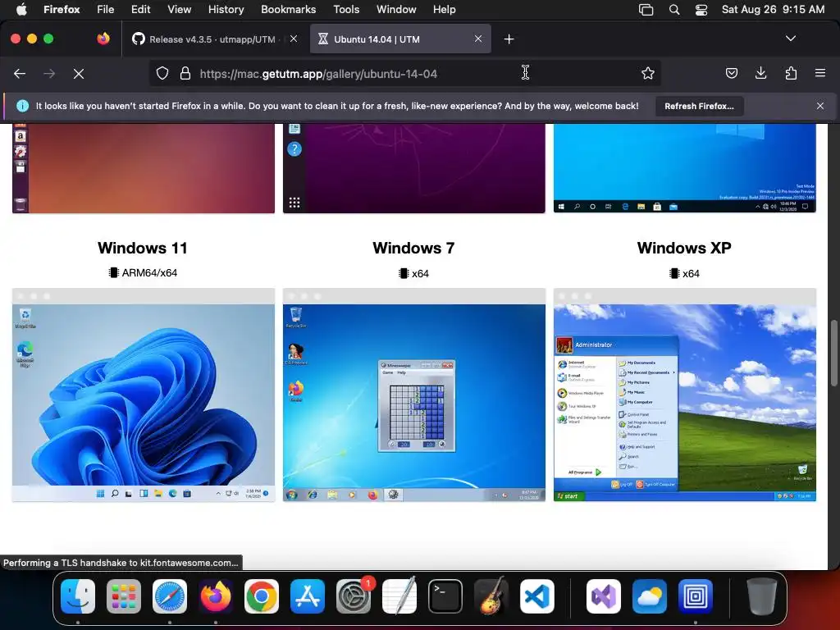This screenshot has height=630, width=840.
Task: Open Launchpad from the Dock
Action: point(124,596)
